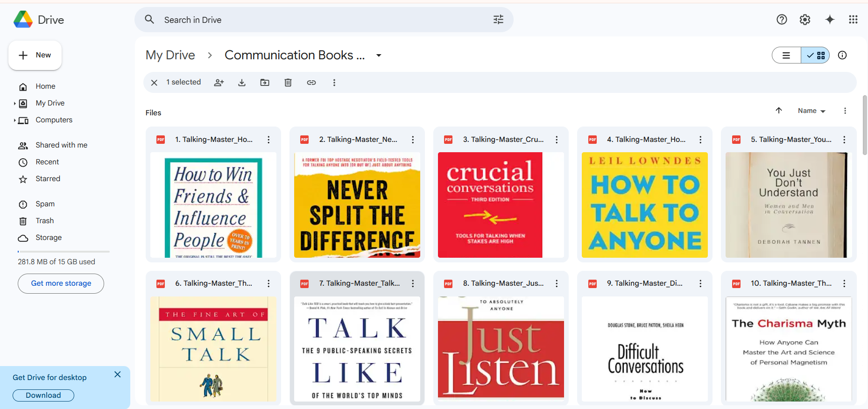Image resolution: width=868 pixels, height=409 pixels.
Task: Open menu for 6. Talking-Master_Th file
Action: (268, 283)
